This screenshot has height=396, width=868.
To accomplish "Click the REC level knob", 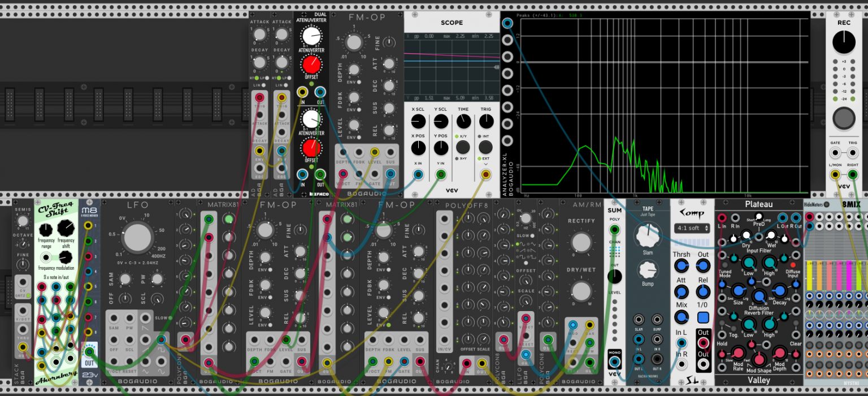I will click(x=843, y=42).
